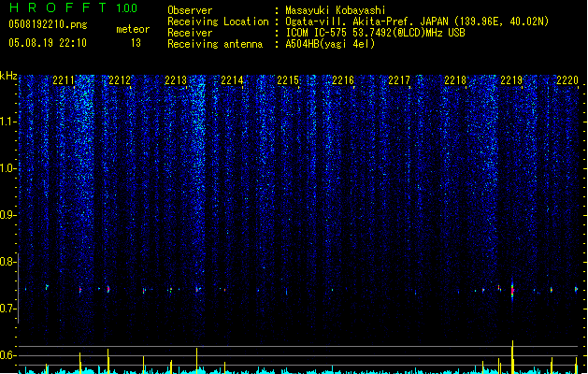Click the 2218 time marker
Image resolution: width=588 pixels, height=374 pixels.
(455, 80)
